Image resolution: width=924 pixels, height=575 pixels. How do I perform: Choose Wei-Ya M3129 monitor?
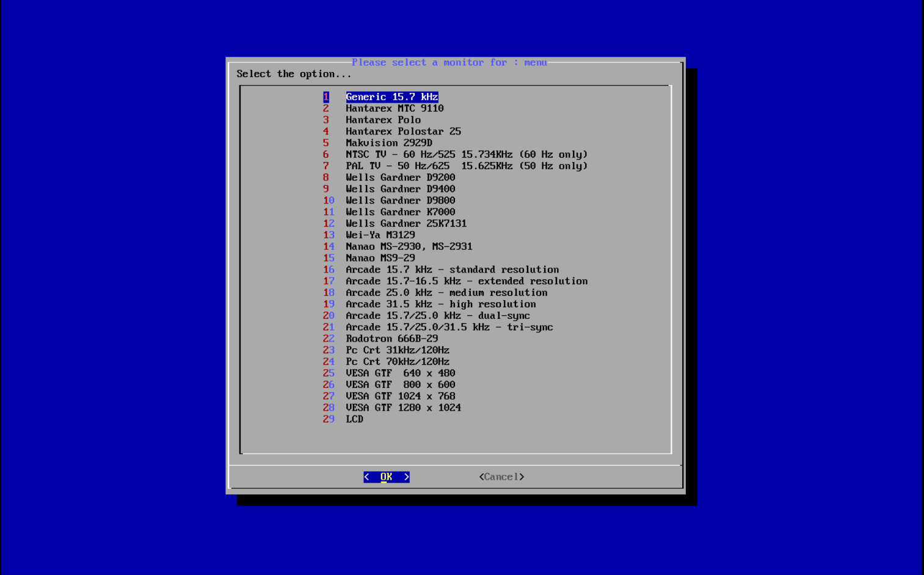380,235
